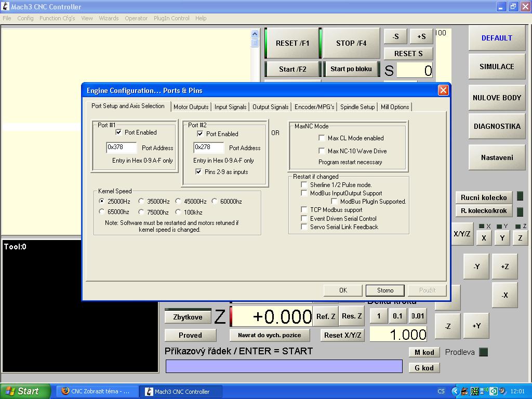This screenshot has height=399, width=532.
Task: Toggle the Ruční kolečko LED indicator
Action: pos(520,197)
